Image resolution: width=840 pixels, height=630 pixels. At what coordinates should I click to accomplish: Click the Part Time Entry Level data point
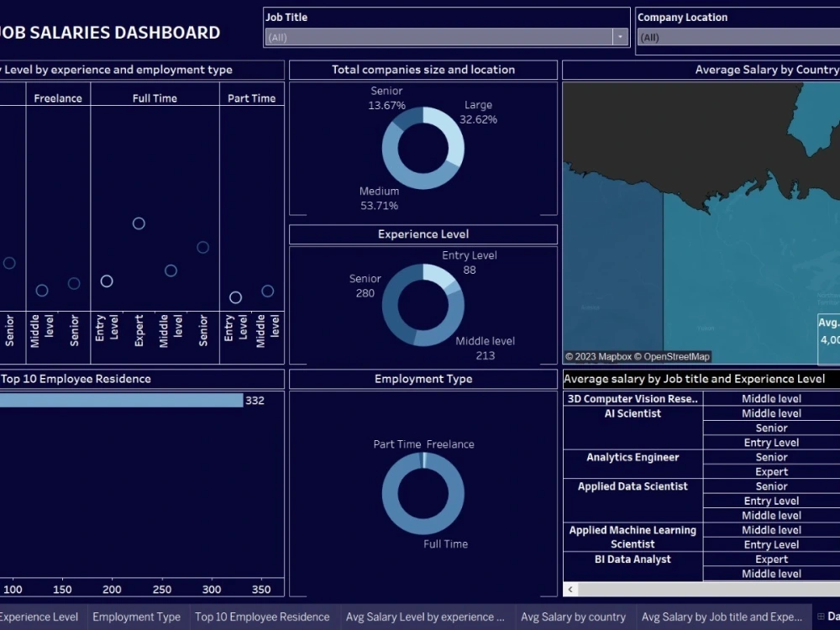click(x=235, y=297)
